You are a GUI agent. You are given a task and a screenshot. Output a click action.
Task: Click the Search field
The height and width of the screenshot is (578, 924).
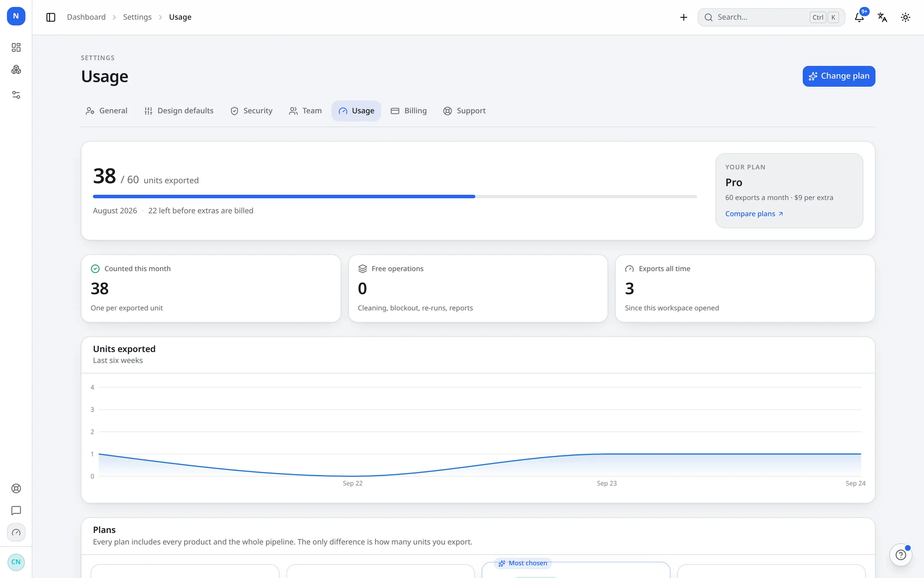tap(771, 17)
